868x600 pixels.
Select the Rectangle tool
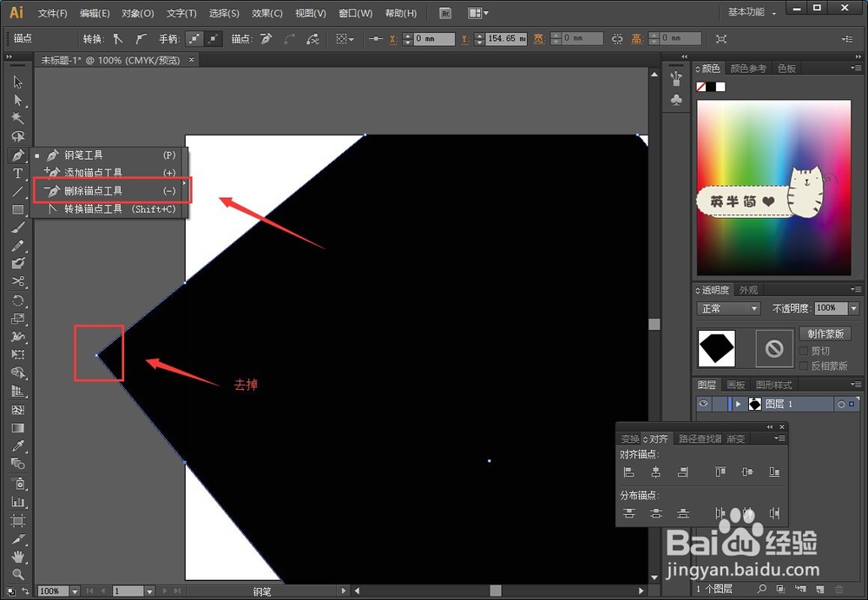tap(17, 209)
